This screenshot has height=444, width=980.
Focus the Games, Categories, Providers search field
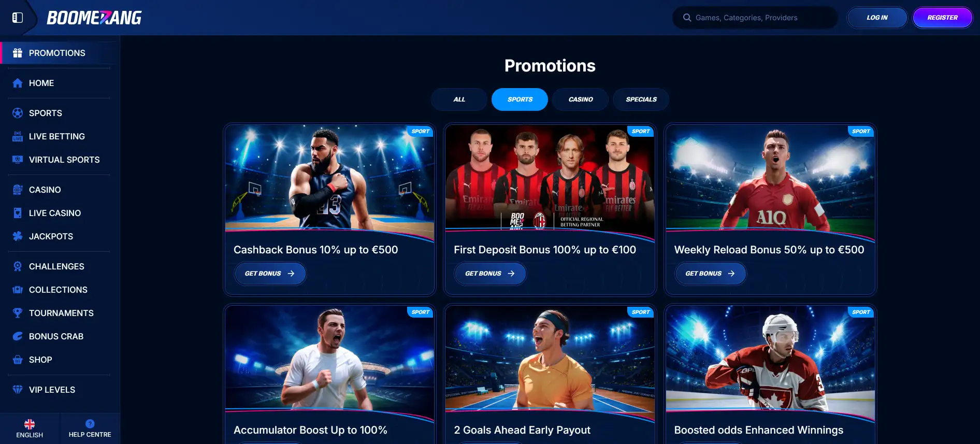click(x=755, y=18)
